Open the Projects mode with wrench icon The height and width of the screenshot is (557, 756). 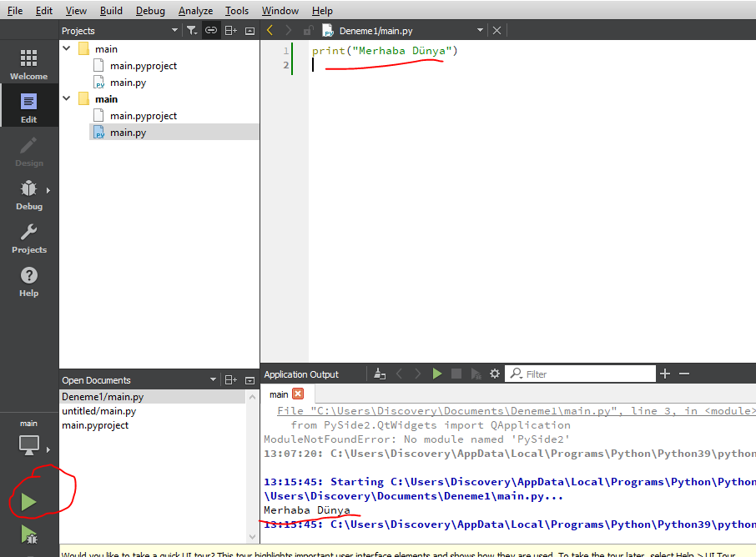click(29, 238)
